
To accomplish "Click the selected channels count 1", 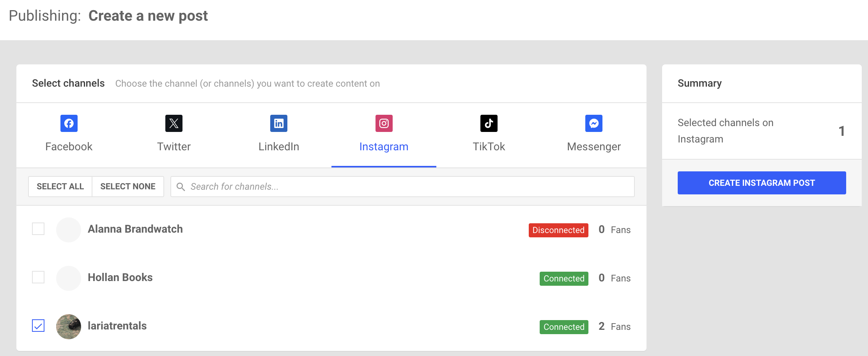I will (x=841, y=131).
